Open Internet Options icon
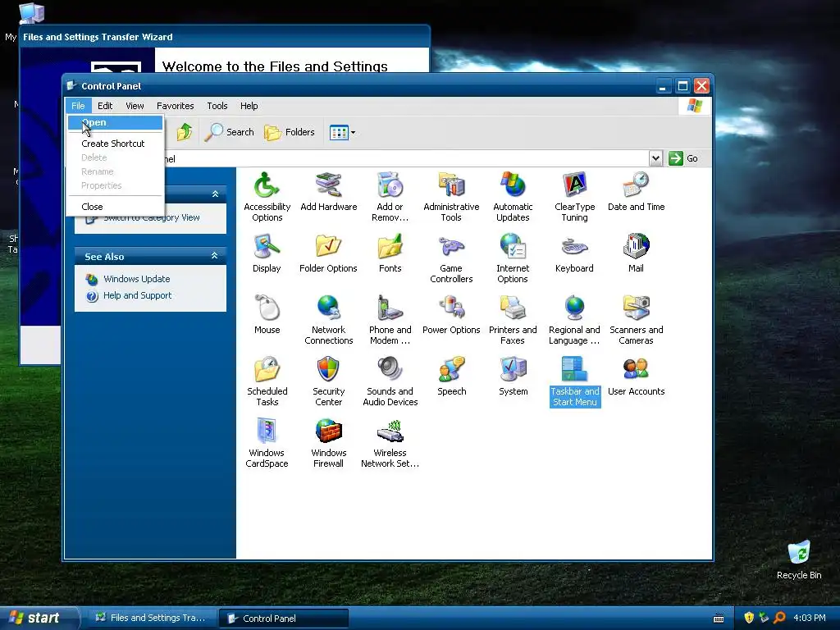The height and width of the screenshot is (630, 840). click(513, 258)
